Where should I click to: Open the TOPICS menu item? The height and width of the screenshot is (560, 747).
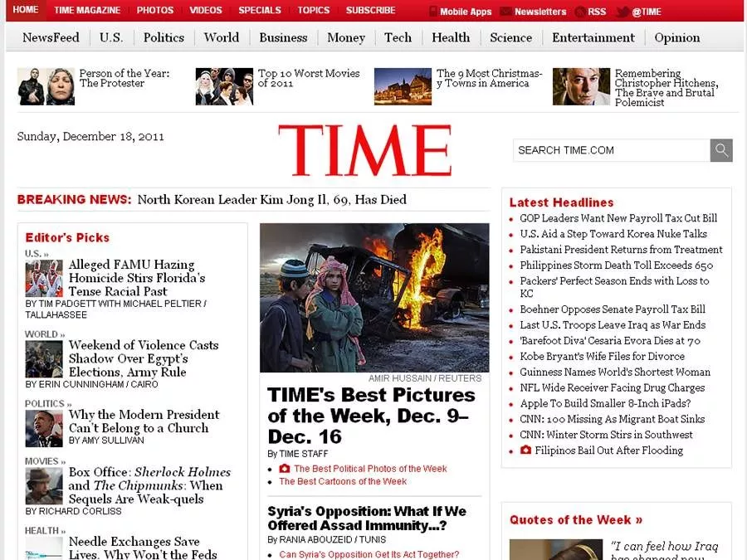pyautogui.click(x=314, y=10)
